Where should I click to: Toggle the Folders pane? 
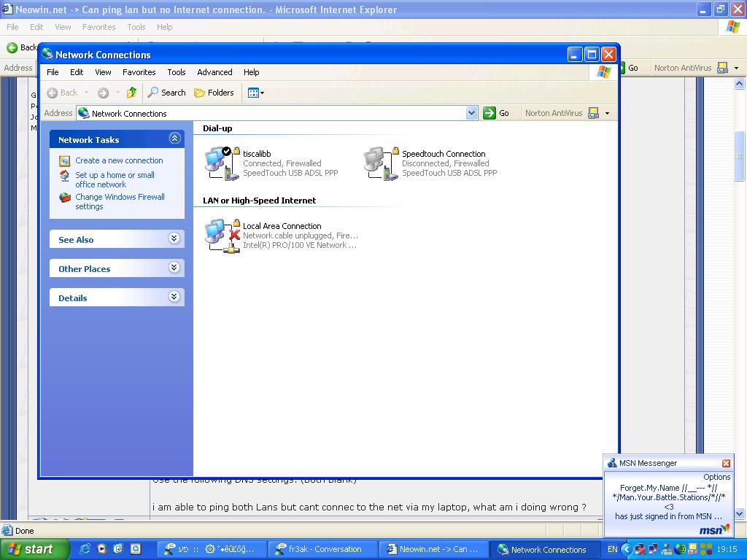pyautogui.click(x=215, y=93)
